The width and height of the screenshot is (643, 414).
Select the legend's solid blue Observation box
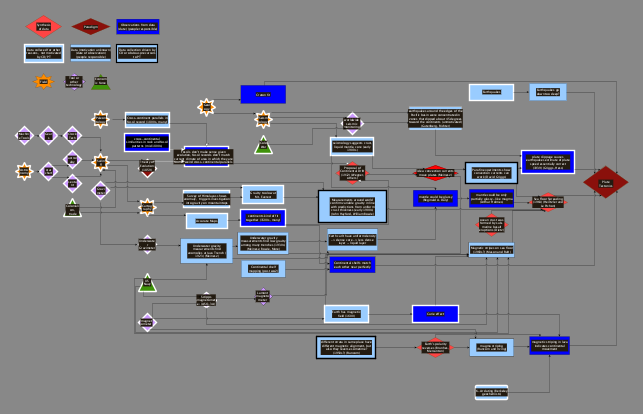[138, 27]
